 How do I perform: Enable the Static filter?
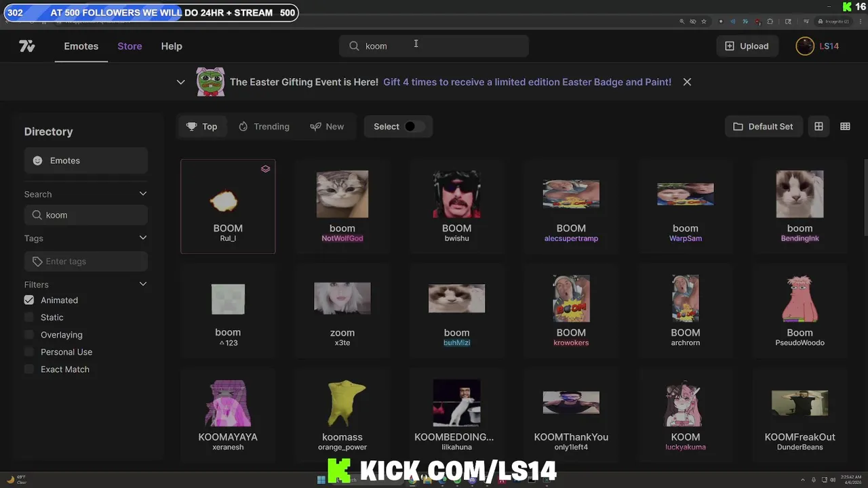28,317
